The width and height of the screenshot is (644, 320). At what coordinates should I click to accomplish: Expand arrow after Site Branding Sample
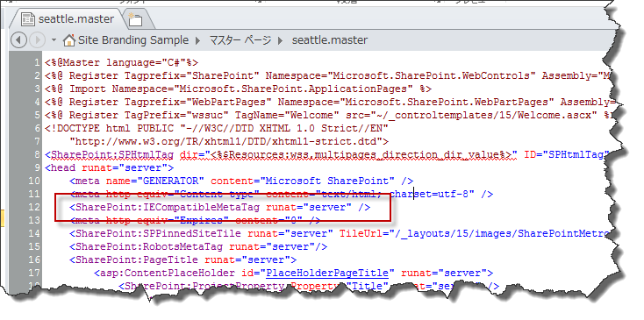tap(198, 40)
